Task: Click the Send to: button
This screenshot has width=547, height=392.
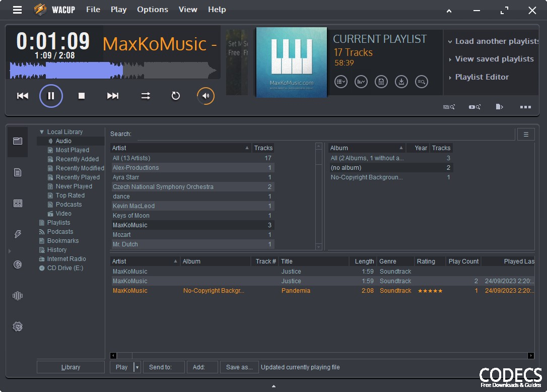Action: click(x=164, y=367)
